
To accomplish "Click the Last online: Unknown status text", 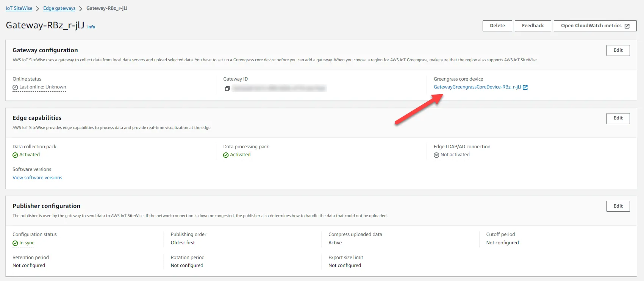I will [x=42, y=87].
